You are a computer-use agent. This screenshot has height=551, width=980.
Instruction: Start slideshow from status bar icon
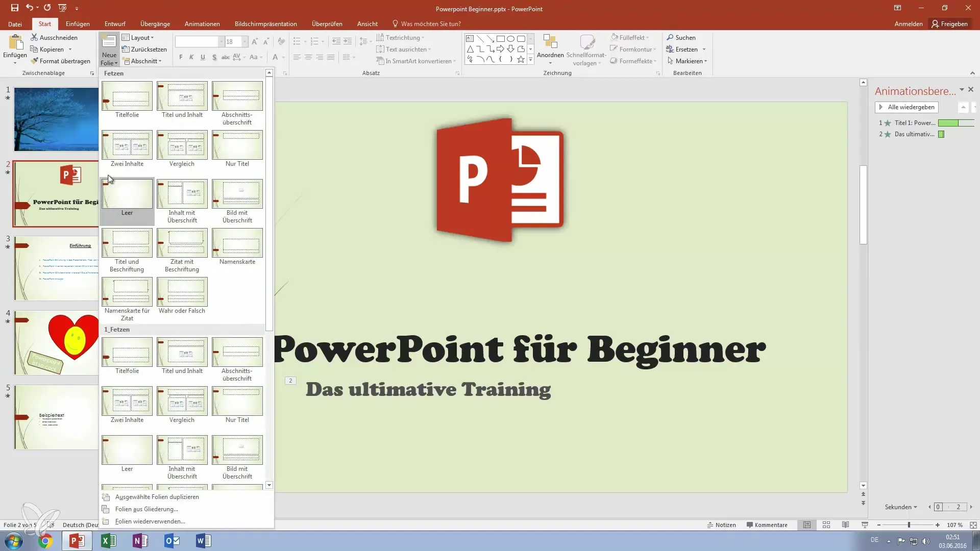(865, 524)
